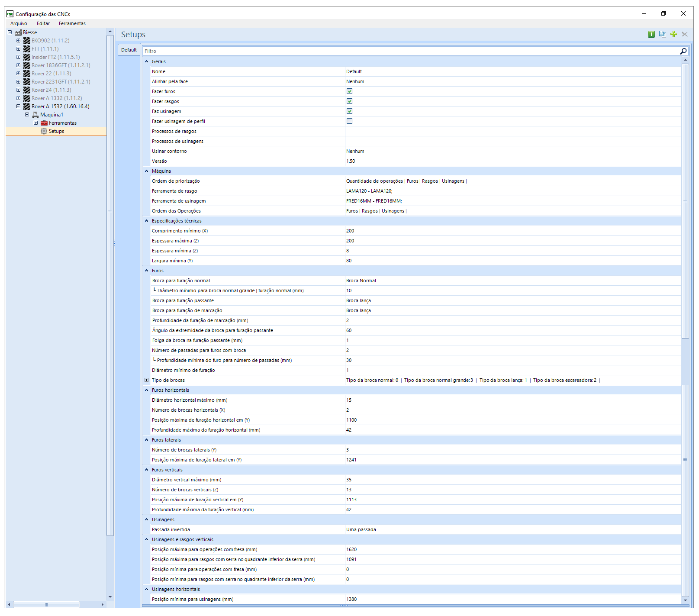The width and height of the screenshot is (699, 616).
Task: Collapse the Biesse tree node
Action: pyautogui.click(x=10, y=32)
